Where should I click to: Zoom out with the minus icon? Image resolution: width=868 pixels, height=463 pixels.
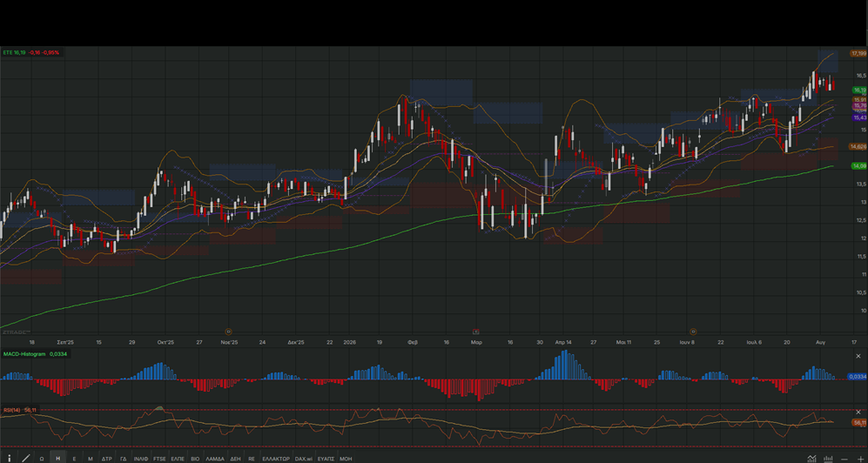(844, 459)
